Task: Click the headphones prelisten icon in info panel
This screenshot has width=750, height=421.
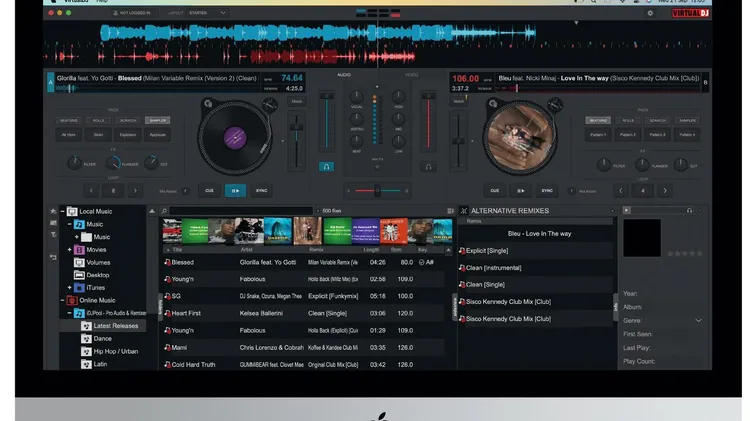Action: (x=689, y=210)
